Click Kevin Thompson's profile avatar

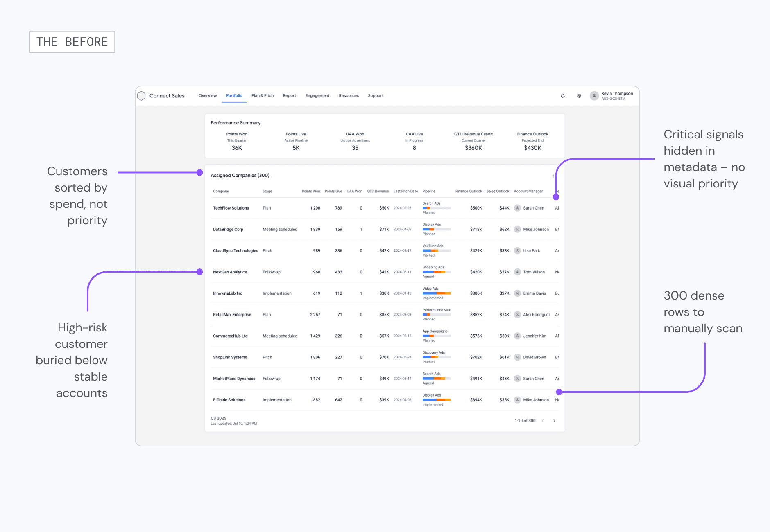[x=594, y=95]
